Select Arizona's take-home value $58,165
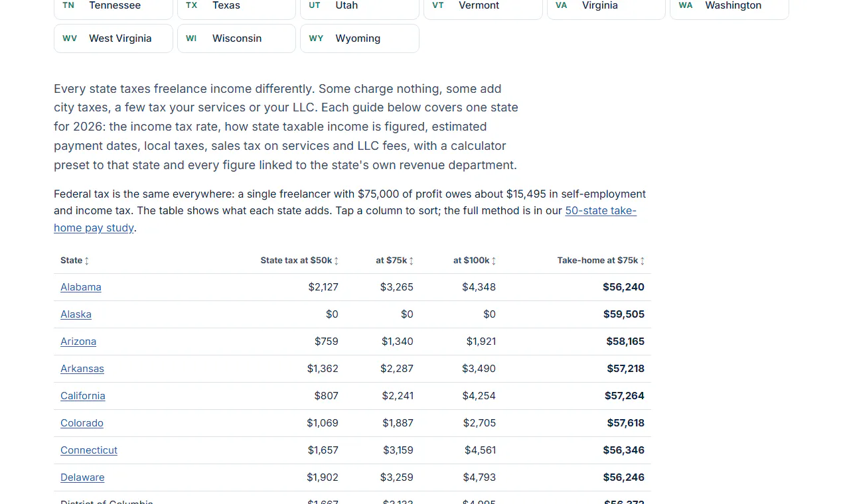Image resolution: width=843 pixels, height=504 pixels. pyautogui.click(x=625, y=342)
